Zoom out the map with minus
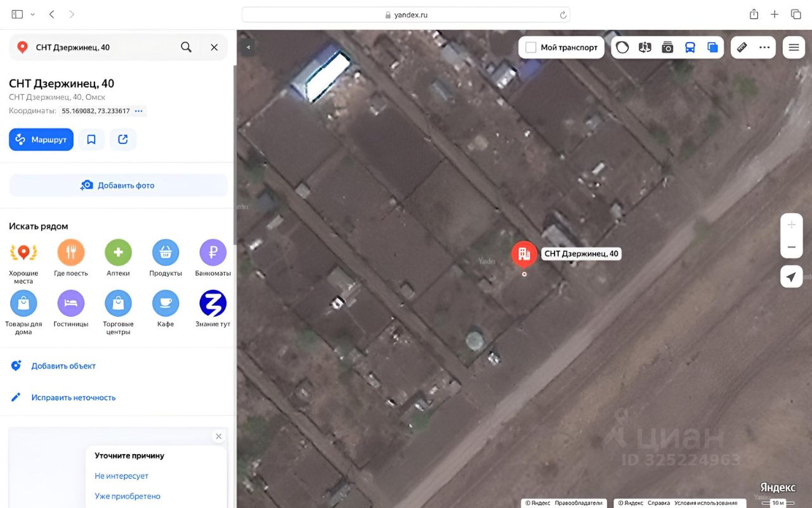The image size is (812, 508). (x=791, y=247)
